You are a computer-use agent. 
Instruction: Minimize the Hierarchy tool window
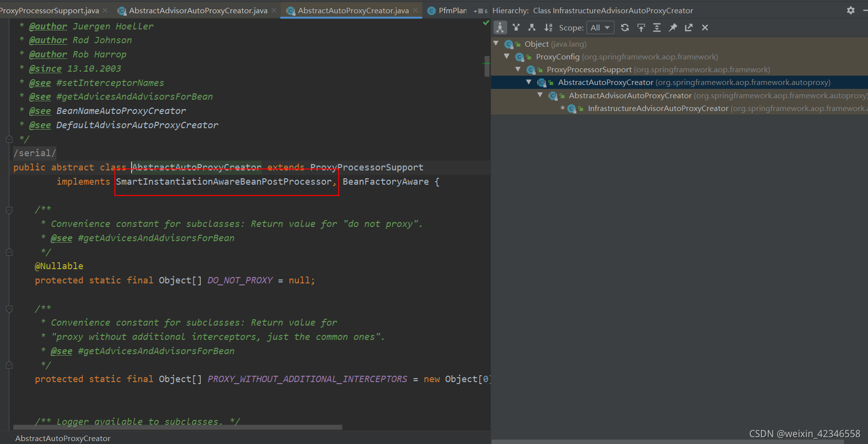[865, 10]
